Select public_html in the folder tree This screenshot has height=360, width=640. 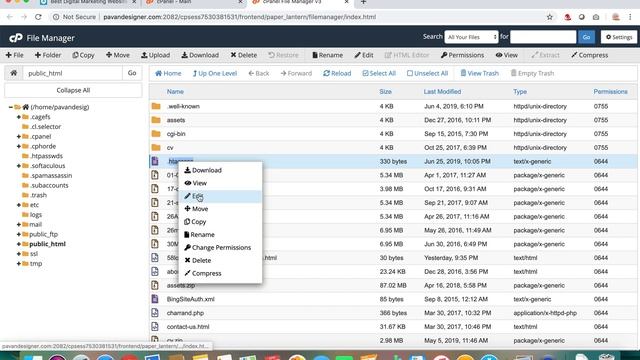[x=47, y=244]
